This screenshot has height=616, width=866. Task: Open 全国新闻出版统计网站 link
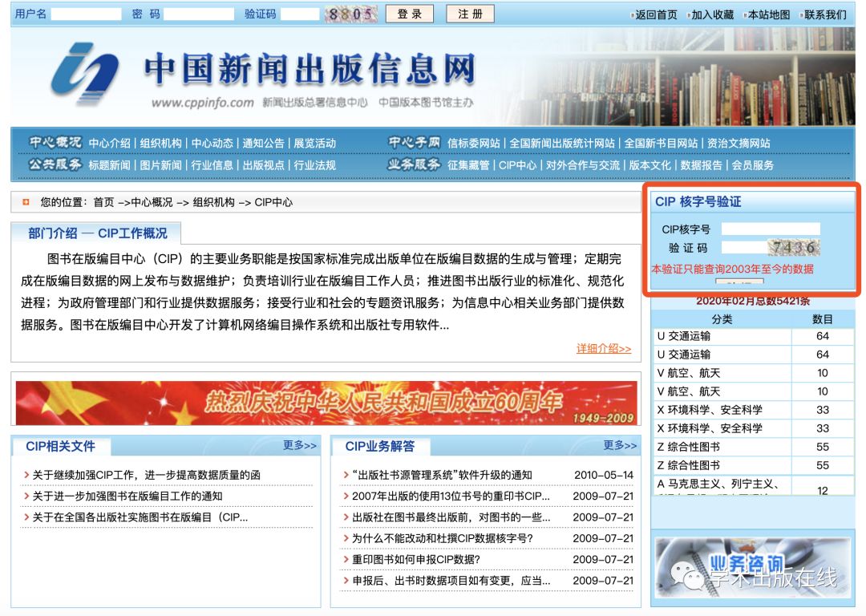(561, 143)
